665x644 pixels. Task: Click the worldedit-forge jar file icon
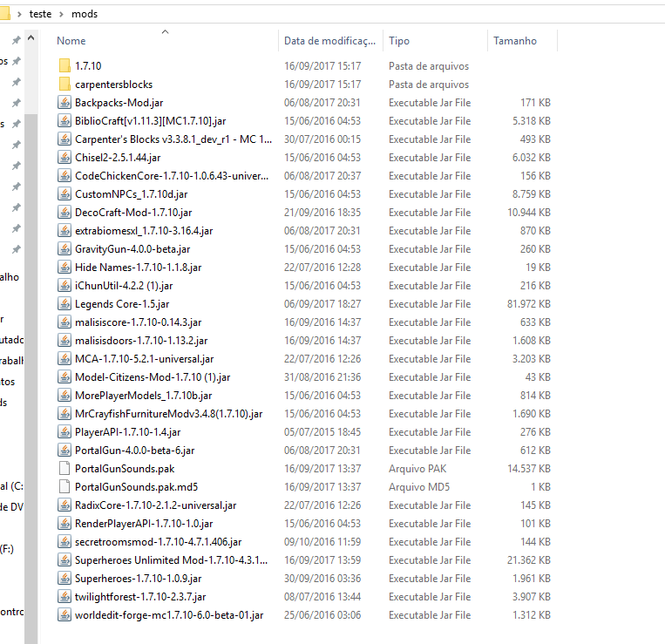coord(64,614)
